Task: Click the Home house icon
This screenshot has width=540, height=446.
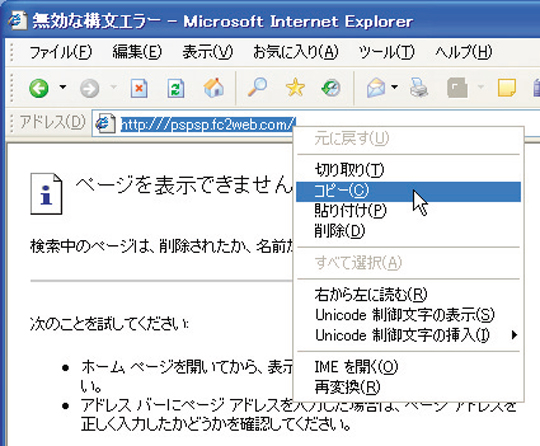Action: tap(214, 87)
